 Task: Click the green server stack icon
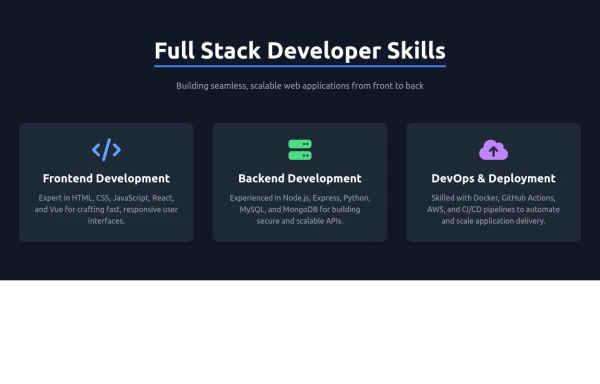coord(300,150)
